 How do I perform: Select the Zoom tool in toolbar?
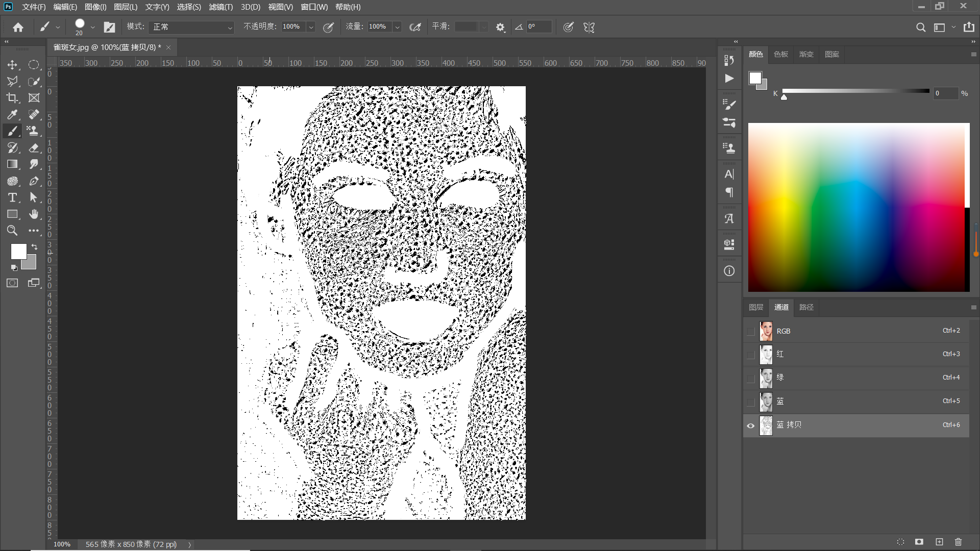[12, 231]
